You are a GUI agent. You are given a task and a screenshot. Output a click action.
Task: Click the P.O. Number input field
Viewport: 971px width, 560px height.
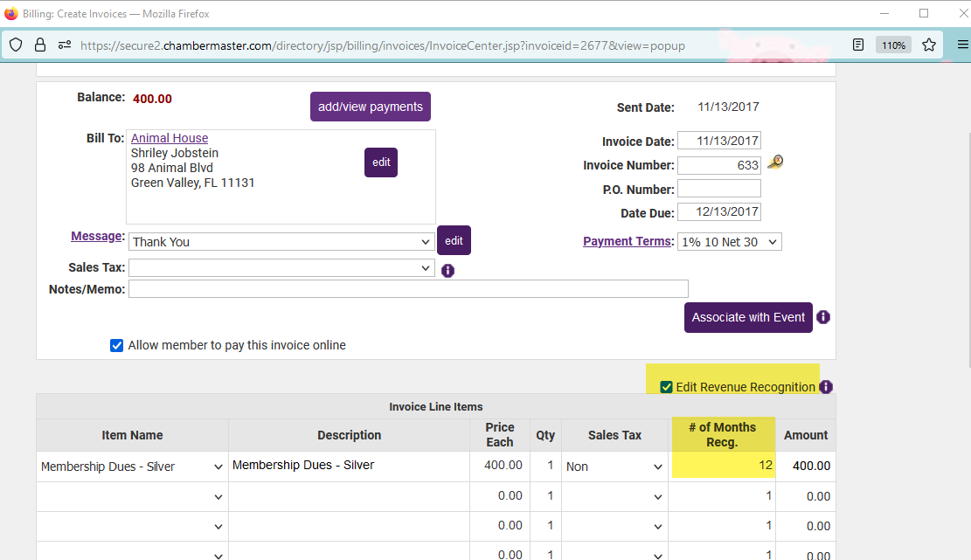pyautogui.click(x=718, y=189)
